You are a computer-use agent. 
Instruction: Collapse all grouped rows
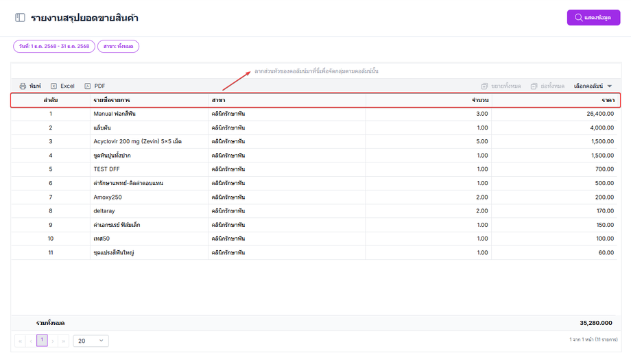click(547, 86)
